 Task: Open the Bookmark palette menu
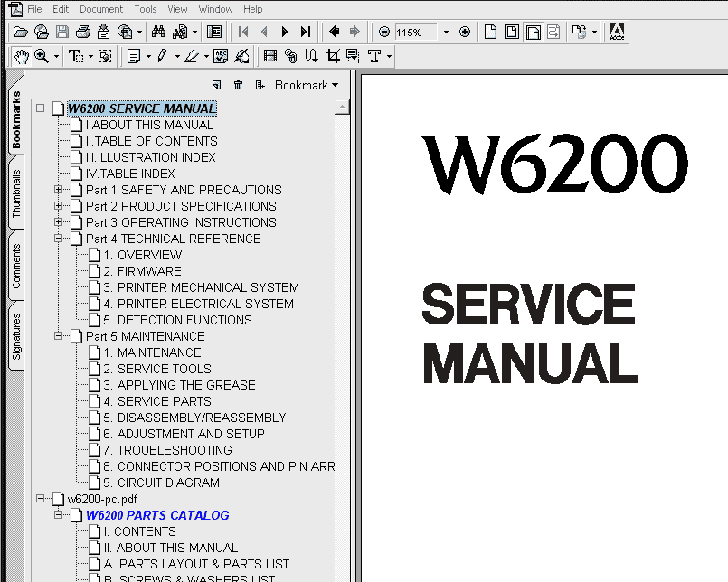[306, 85]
